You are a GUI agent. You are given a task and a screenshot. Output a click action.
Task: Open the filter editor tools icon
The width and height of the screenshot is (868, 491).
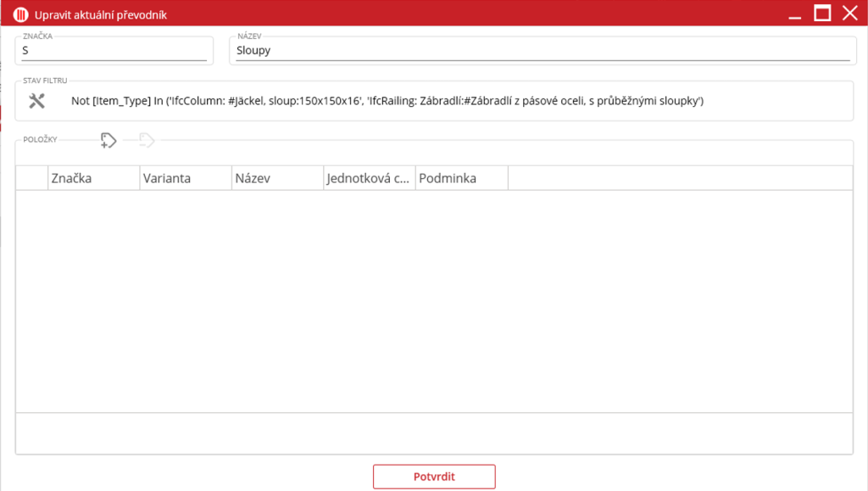pos(36,101)
